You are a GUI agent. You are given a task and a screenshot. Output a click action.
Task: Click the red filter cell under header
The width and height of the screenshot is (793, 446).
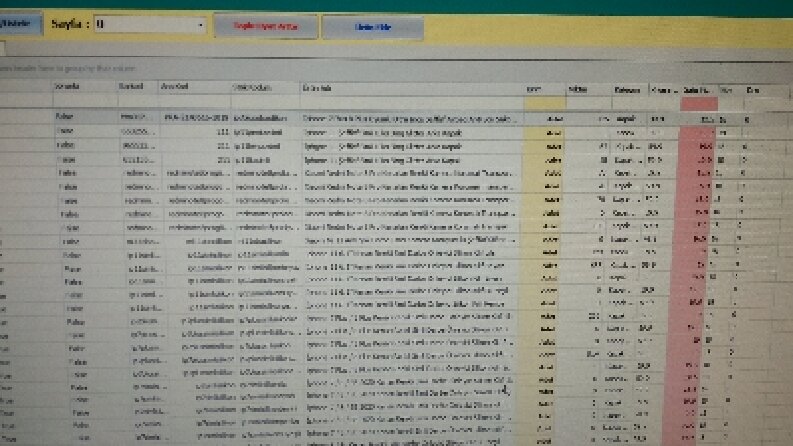698,104
